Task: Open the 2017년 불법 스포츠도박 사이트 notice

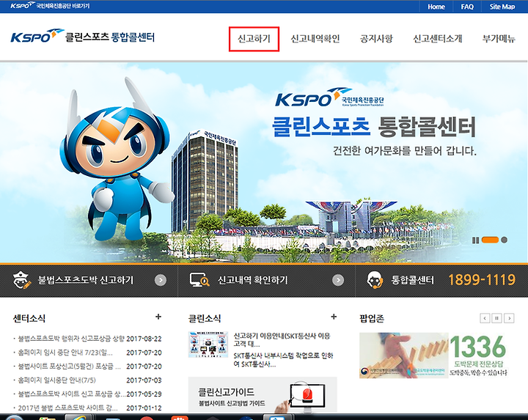Action: tap(67, 408)
